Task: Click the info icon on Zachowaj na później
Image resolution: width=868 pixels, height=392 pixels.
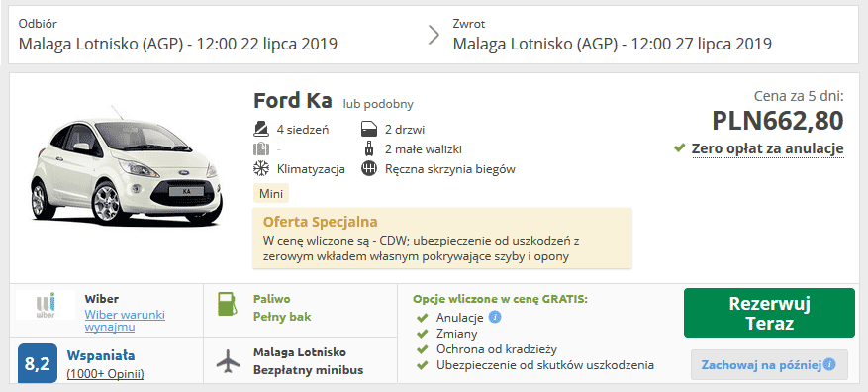Action: [x=828, y=365]
